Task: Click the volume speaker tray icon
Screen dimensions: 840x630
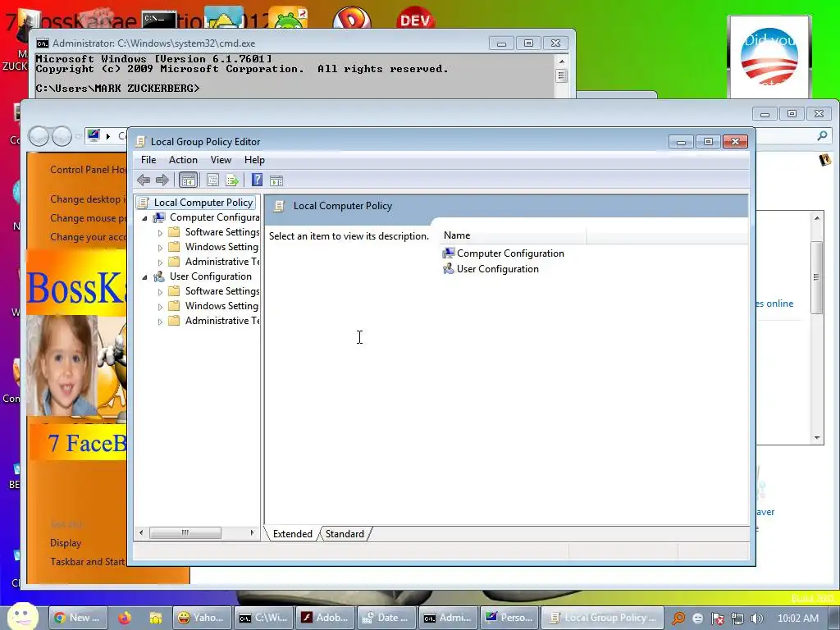Action: pos(757,619)
